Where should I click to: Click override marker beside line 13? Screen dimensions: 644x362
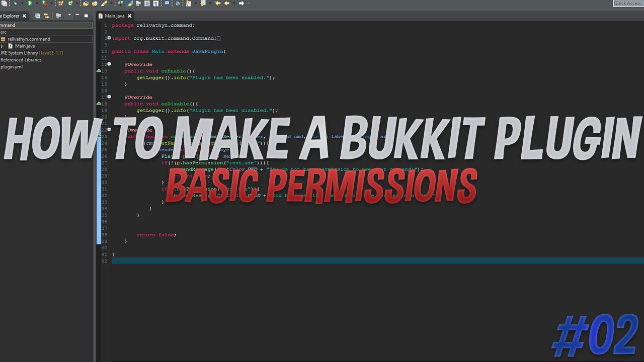tap(99, 71)
